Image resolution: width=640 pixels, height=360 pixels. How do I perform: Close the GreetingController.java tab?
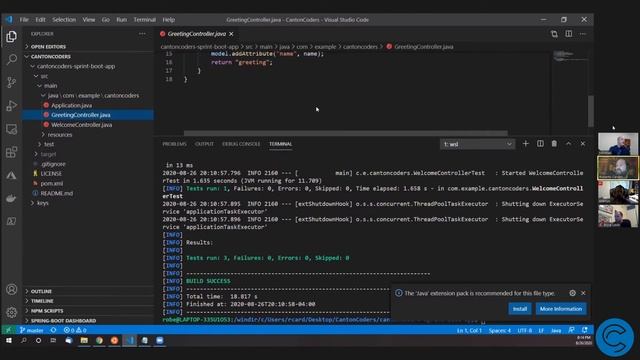coord(231,34)
